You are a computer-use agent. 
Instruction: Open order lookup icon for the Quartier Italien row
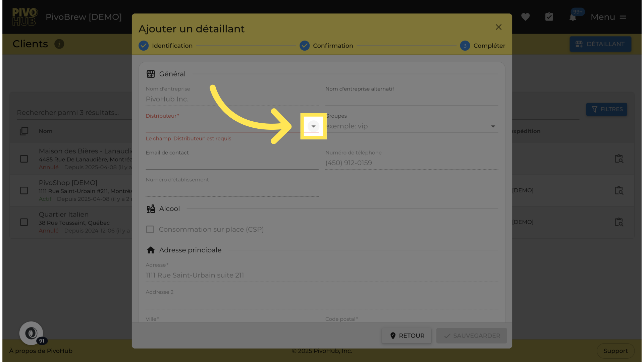point(619,222)
